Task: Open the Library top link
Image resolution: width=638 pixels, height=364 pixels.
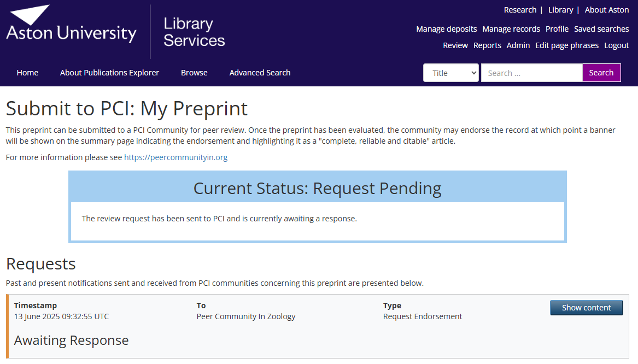Action: point(560,10)
